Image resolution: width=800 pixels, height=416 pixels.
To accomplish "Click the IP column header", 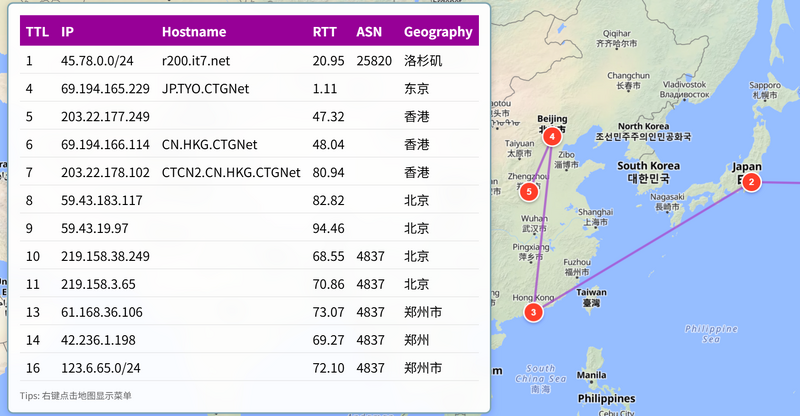I will click(x=67, y=32).
